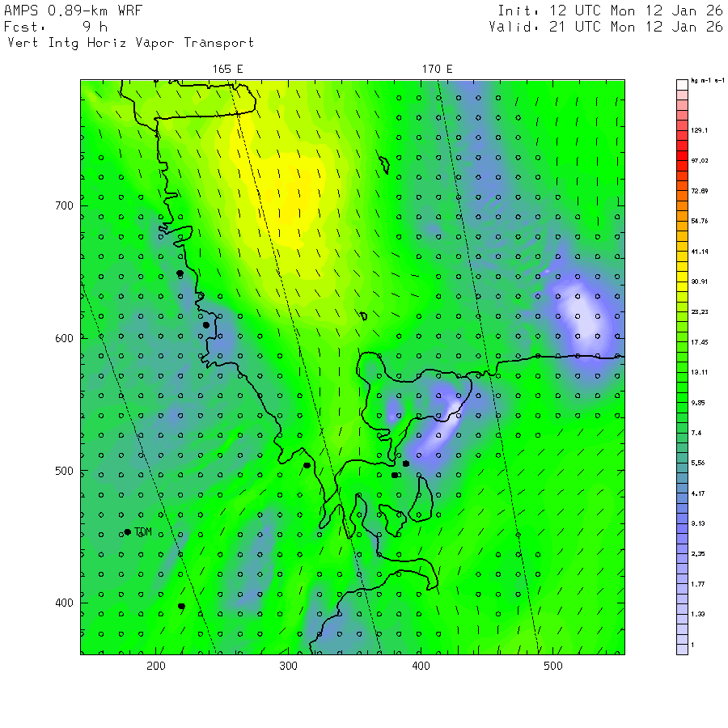
Task: Click the northernmost black station dot
Action: (180, 273)
